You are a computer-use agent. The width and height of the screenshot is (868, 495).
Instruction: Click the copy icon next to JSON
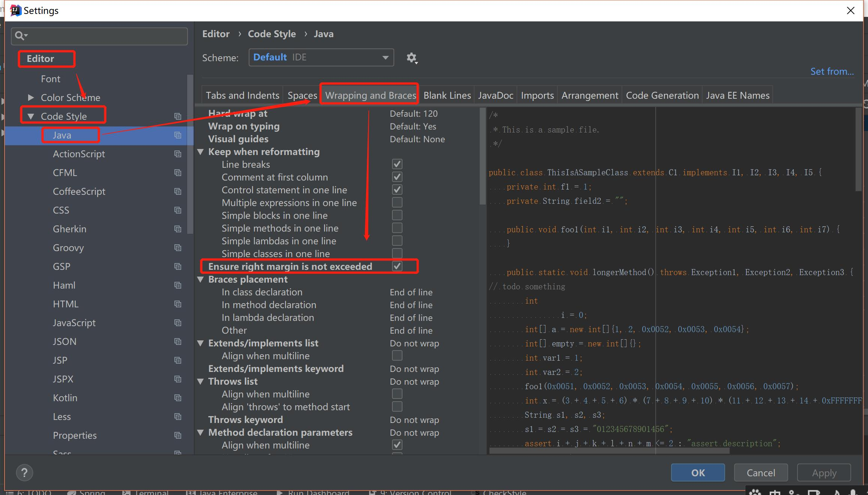click(x=178, y=342)
